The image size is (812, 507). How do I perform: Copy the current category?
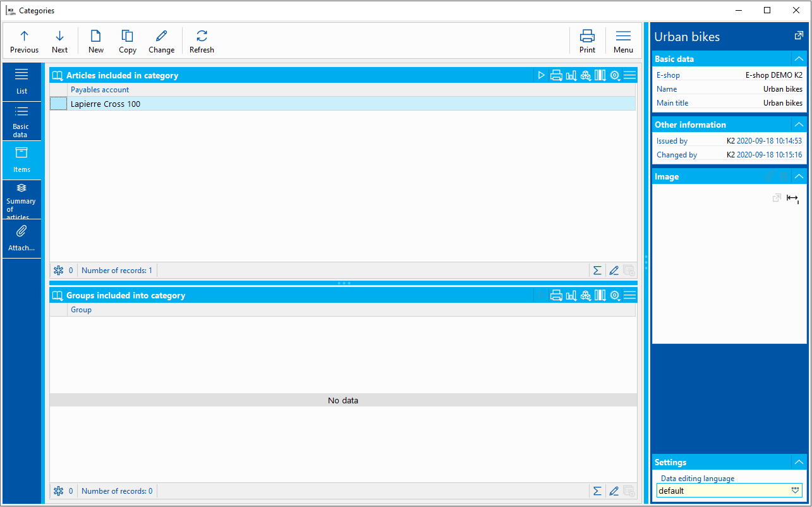(x=128, y=42)
